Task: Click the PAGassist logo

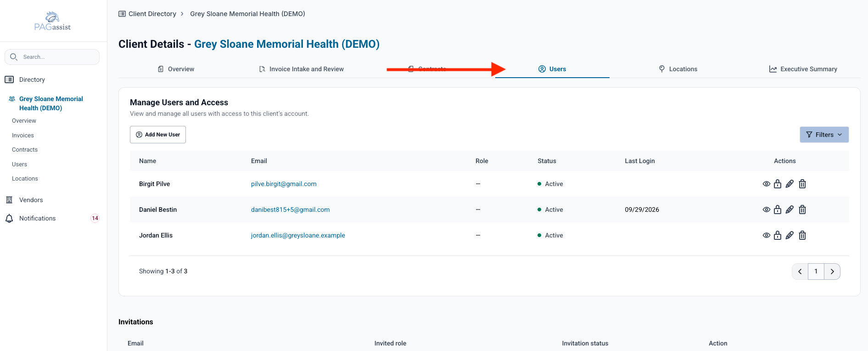Action: [x=53, y=21]
